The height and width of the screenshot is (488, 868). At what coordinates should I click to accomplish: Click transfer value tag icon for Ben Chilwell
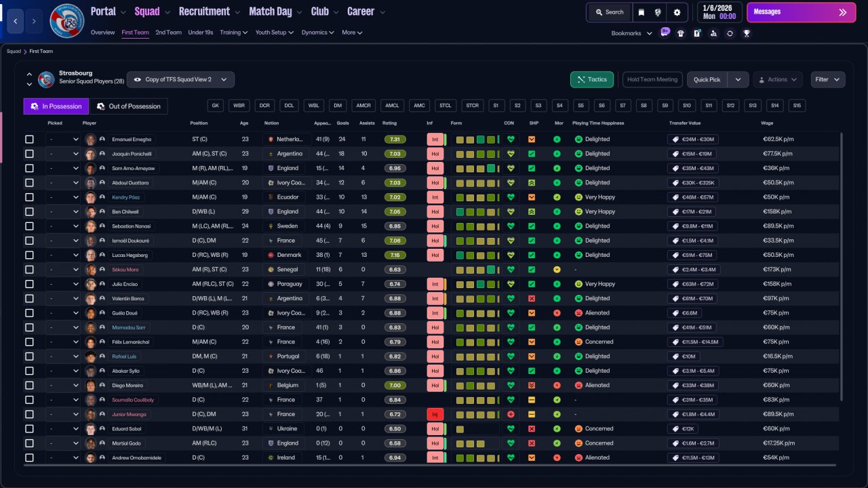[675, 211]
